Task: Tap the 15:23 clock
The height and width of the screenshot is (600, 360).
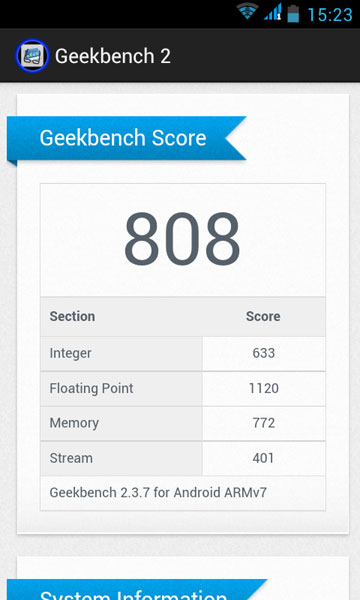Action: click(329, 15)
